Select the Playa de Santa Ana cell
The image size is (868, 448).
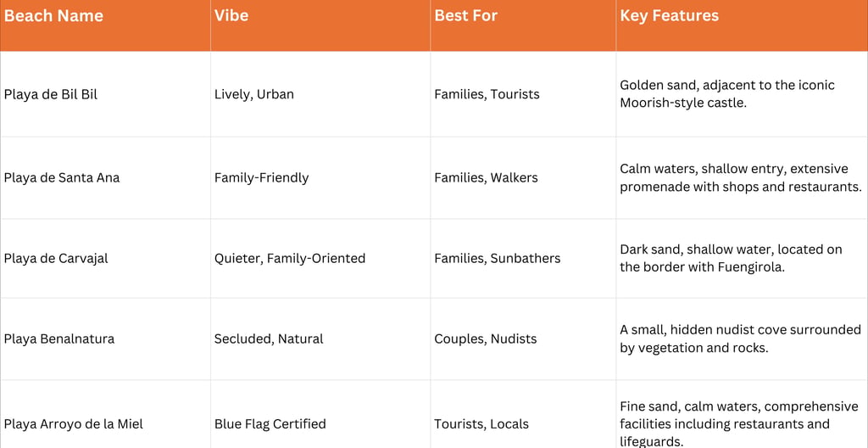click(x=105, y=178)
